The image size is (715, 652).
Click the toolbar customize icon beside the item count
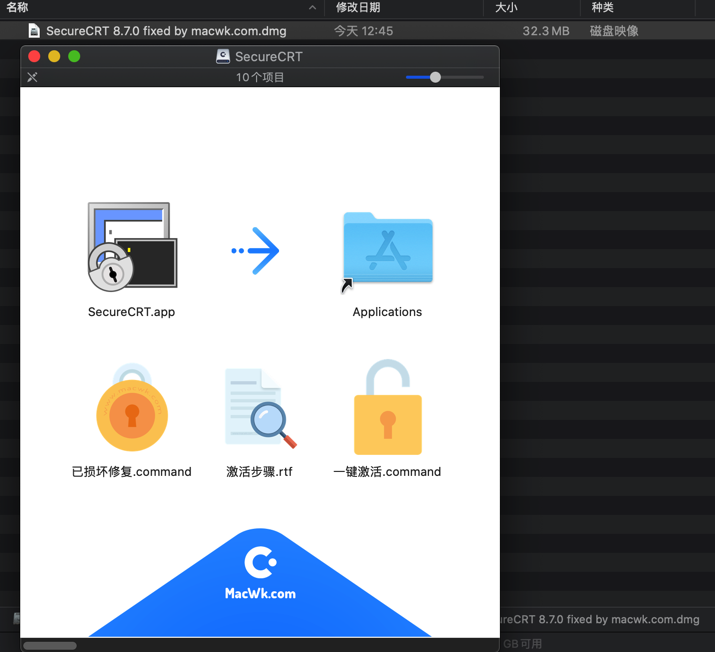coord(32,77)
